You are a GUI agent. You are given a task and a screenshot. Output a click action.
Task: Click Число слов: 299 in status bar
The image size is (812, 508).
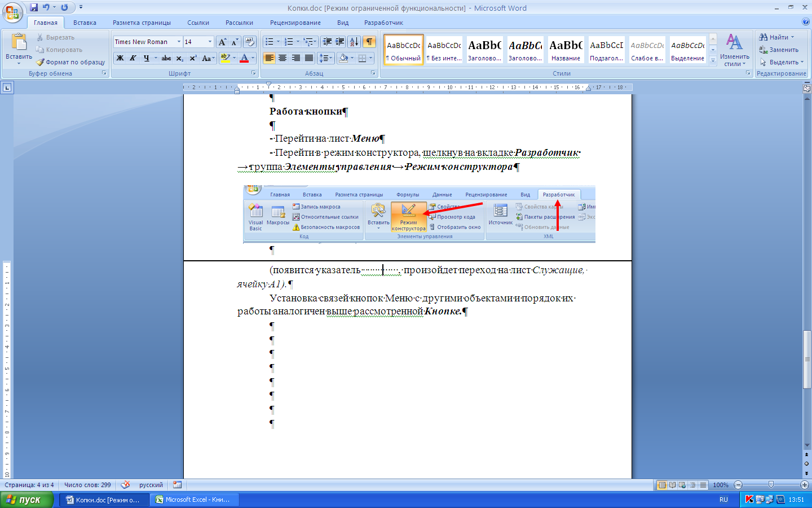[x=87, y=485]
